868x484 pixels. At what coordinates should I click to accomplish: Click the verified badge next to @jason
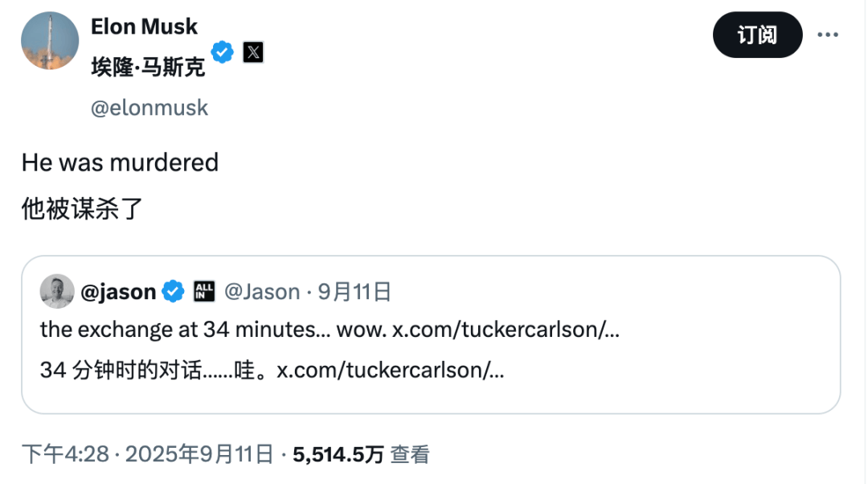173,292
